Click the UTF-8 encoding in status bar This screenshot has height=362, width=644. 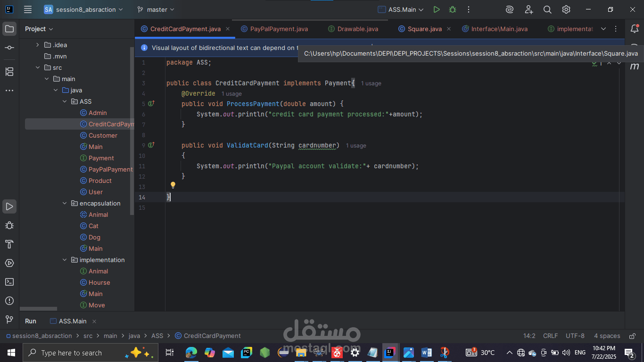coord(575,336)
